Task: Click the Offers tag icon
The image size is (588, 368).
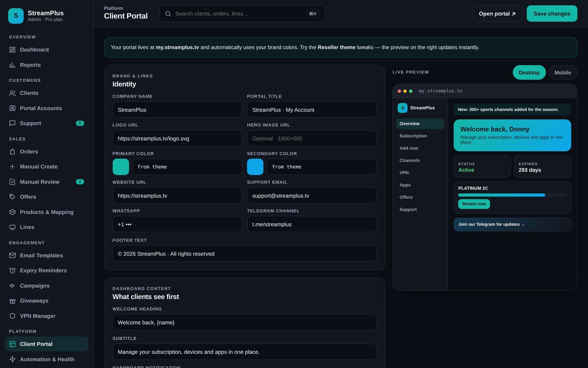Action: (x=12, y=197)
